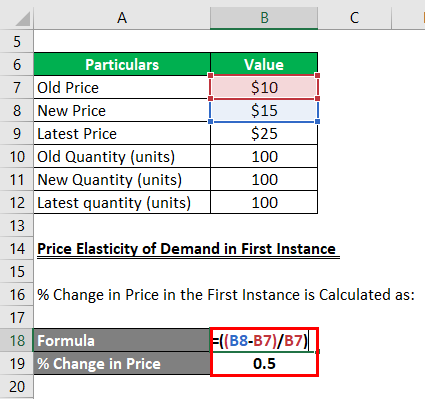Select the New Quantity value 100

pyautogui.click(x=264, y=179)
